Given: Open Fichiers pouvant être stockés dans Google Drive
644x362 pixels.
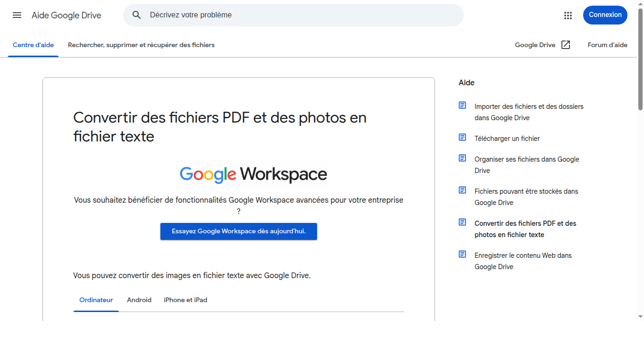Looking at the screenshot, I should click(526, 197).
